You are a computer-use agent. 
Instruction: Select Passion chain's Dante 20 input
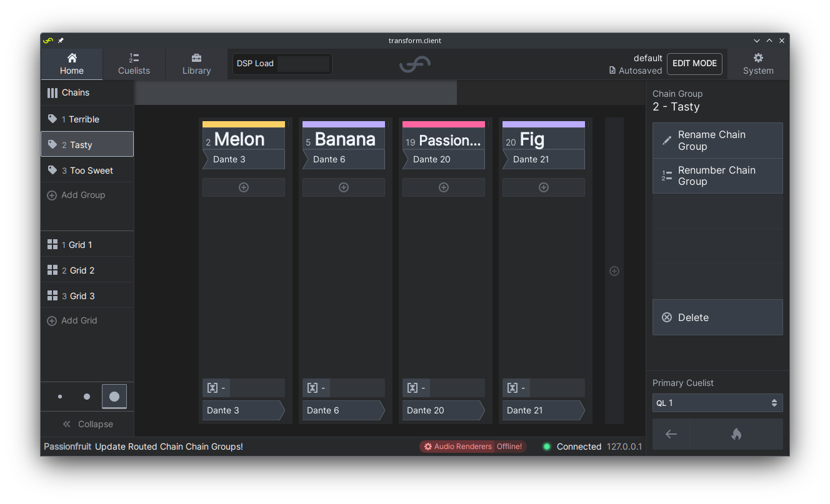point(444,159)
